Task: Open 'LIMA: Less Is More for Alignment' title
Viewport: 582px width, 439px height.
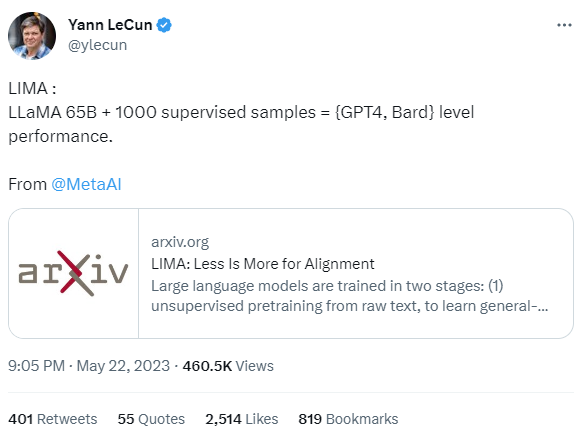Action: (x=263, y=264)
